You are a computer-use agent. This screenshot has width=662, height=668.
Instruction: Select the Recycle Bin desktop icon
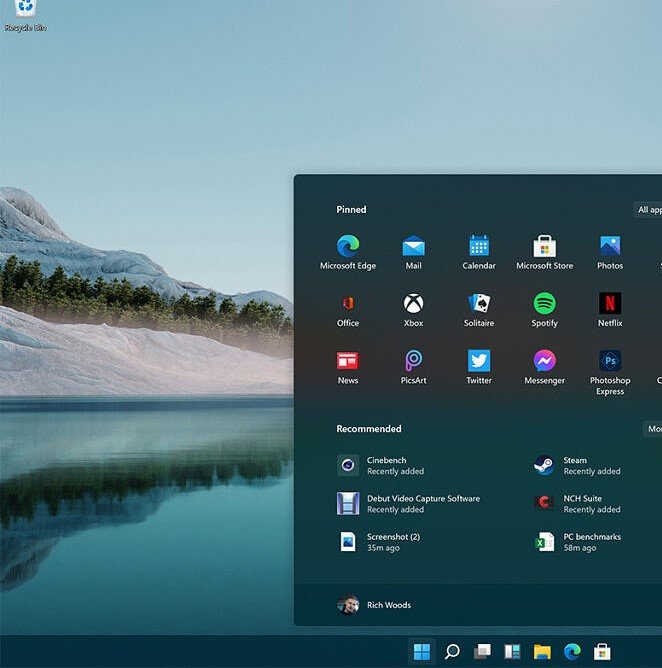point(26,16)
